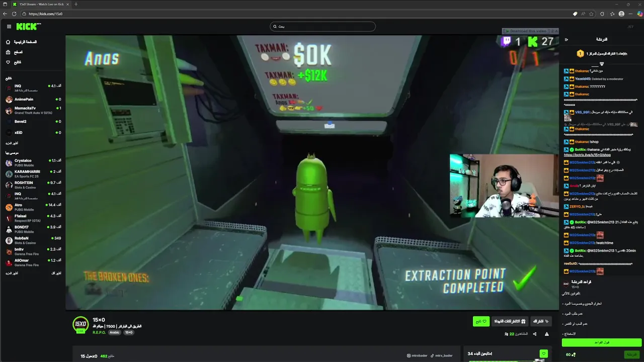This screenshot has height=362, width=644.
Task: Click the green follow button with heart
Action: 481,321
